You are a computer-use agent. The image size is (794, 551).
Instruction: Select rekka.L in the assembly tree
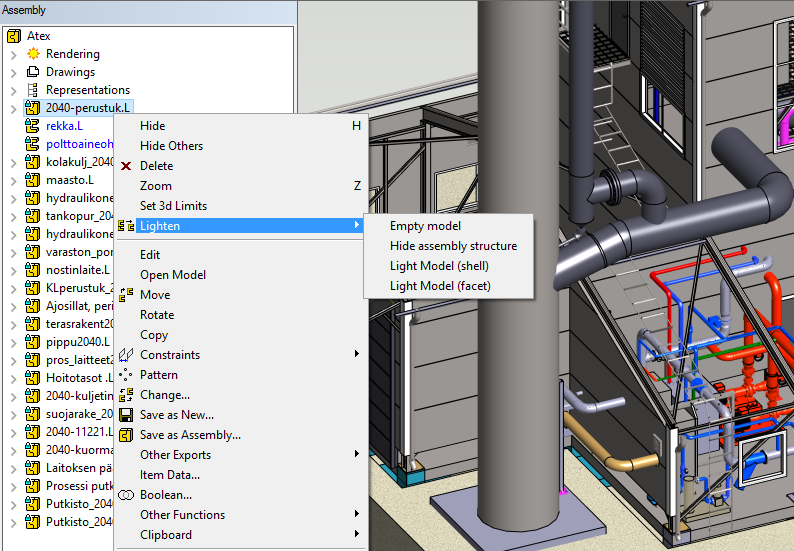[x=64, y=126]
